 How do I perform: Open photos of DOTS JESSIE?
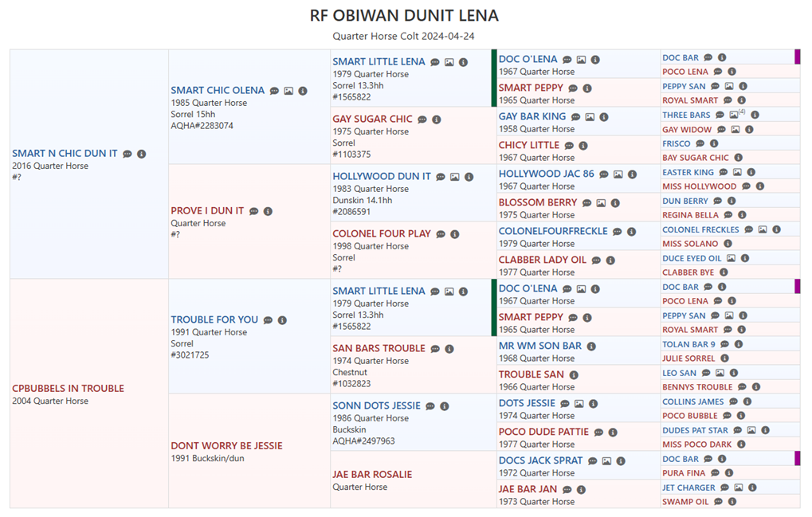(579, 404)
